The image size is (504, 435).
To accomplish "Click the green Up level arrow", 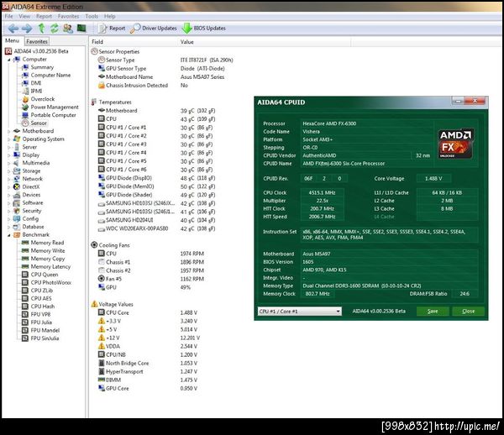I will pos(41,29).
